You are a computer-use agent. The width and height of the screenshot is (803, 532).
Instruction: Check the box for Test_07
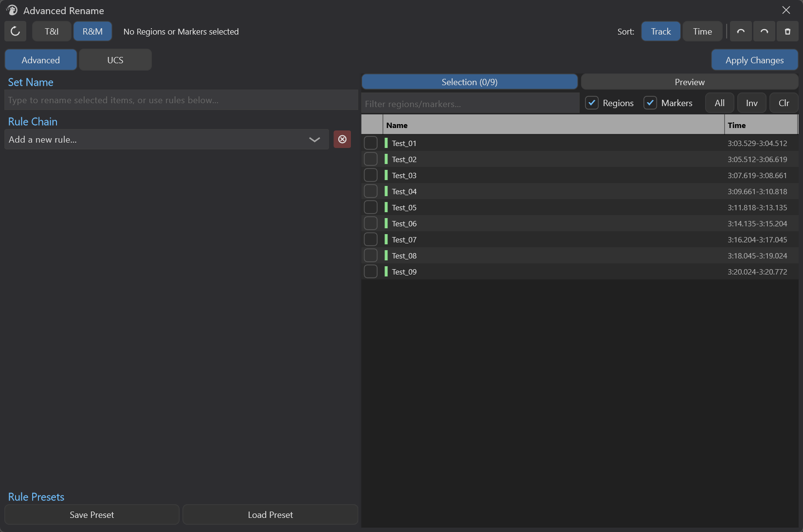(x=371, y=239)
